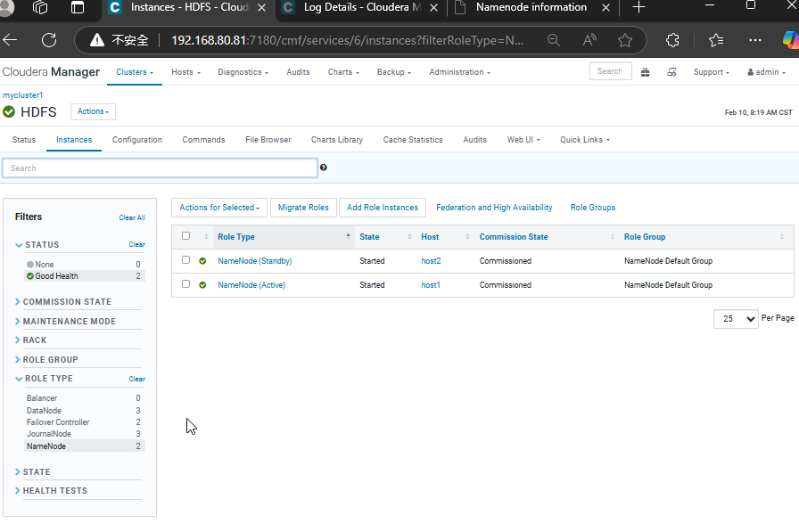Viewport: 799px width, 532px height.
Task: Click the browser back arrow
Action: coord(10,40)
